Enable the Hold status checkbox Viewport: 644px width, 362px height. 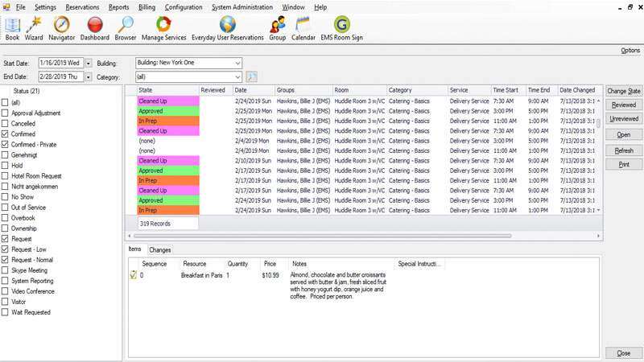[x=5, y=166]
